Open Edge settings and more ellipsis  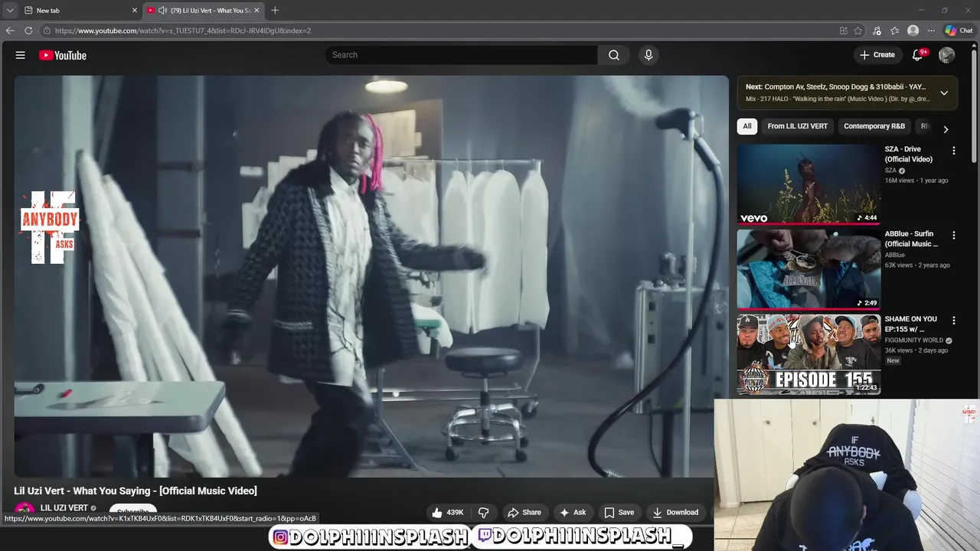pyautogui.click(x=931, y=31)
